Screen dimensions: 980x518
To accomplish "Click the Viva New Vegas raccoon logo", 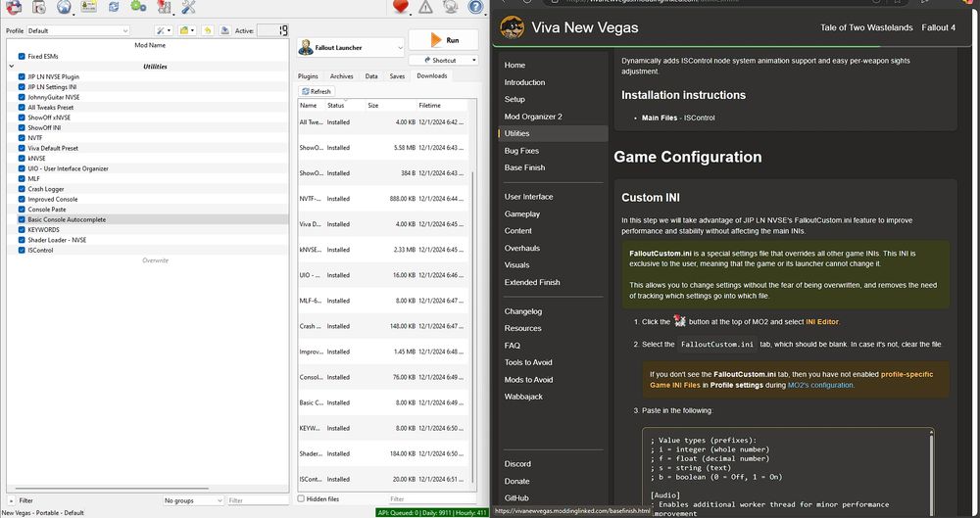I will coord(512,27).
